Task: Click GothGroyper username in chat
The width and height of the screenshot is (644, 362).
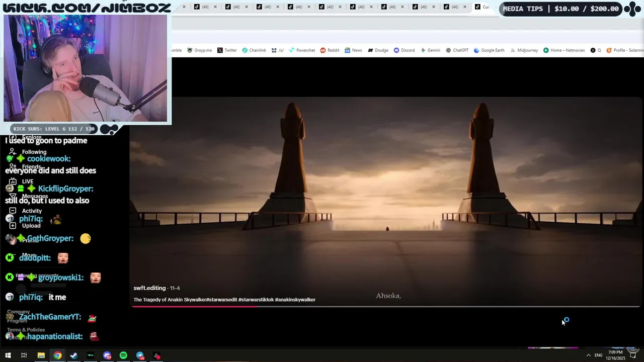Action: [x=50, y=238]
